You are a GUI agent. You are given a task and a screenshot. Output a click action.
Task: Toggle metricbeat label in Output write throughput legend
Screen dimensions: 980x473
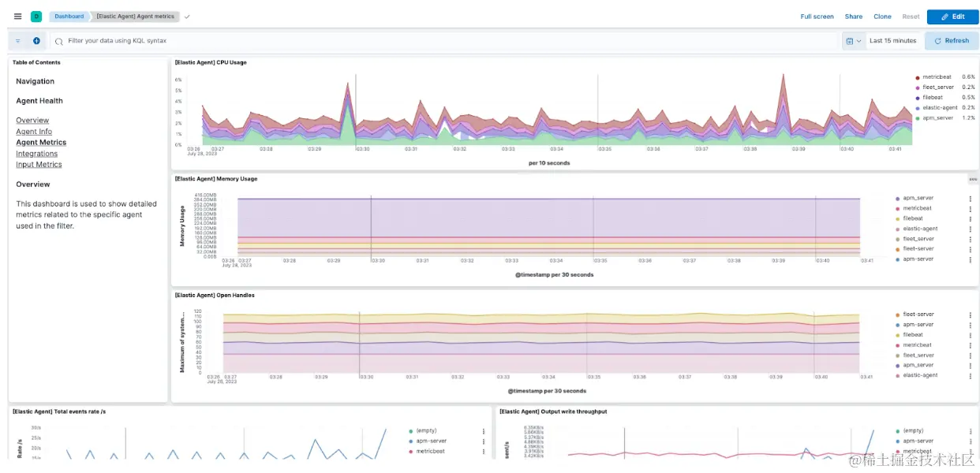pos(918,452)
